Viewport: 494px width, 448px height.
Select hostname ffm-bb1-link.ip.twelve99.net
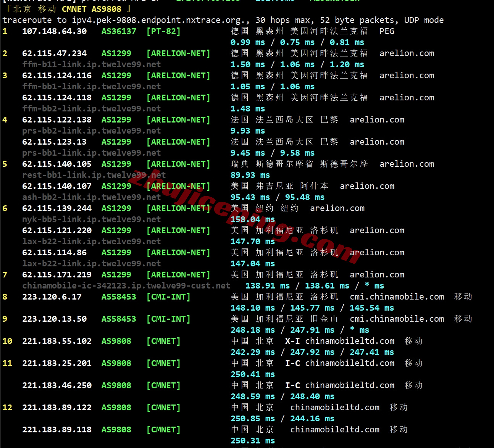click(x=92, y=87)
